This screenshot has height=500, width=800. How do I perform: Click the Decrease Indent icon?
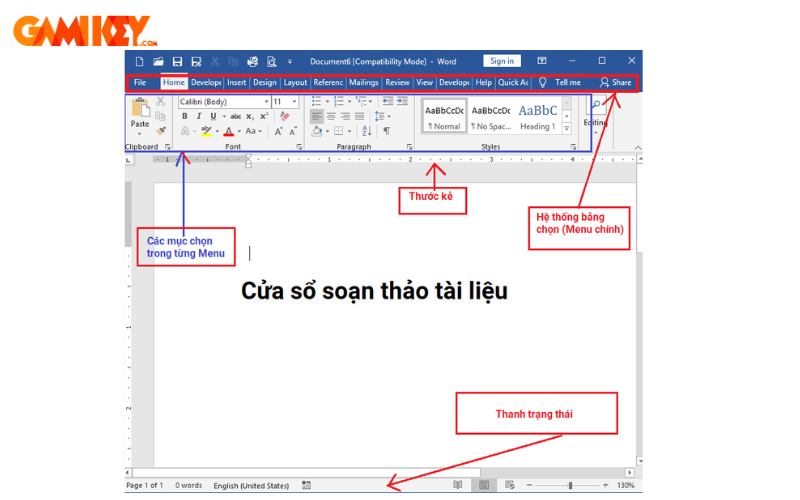pyautogui.click(x=388, y=101)
